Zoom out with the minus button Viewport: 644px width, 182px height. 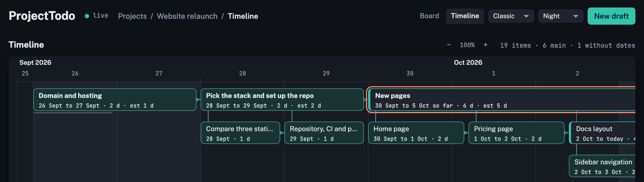pyautogui.click(x=449, y=45)
